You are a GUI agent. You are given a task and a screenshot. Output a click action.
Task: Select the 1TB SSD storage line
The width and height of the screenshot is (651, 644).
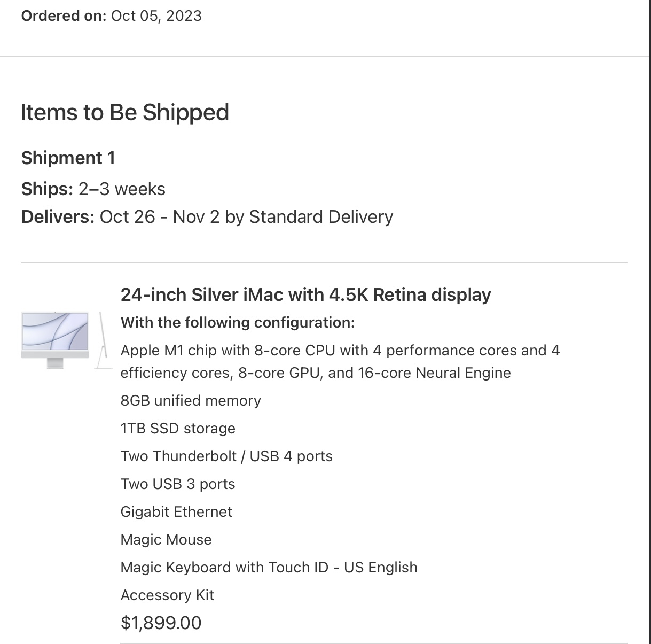click(178, 429)
